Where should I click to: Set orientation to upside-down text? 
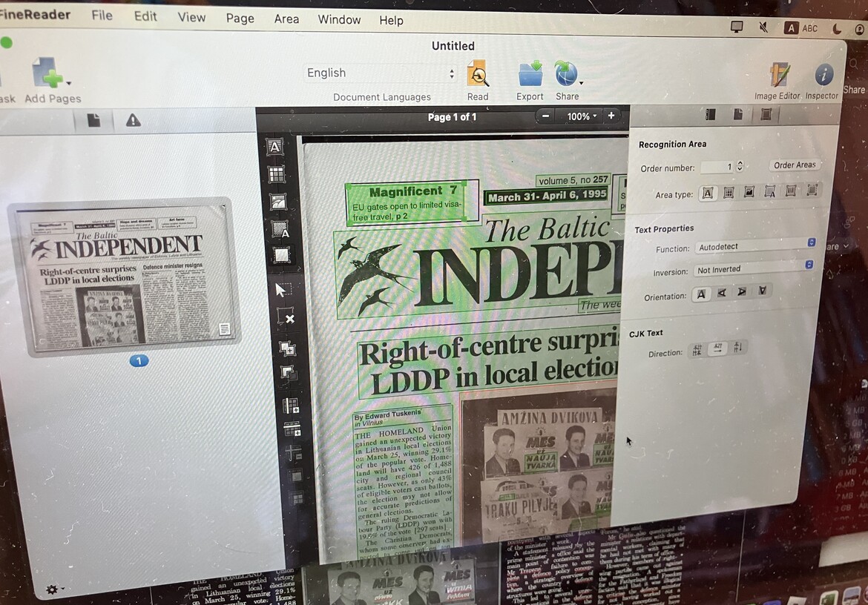click(x=762, y=292)
